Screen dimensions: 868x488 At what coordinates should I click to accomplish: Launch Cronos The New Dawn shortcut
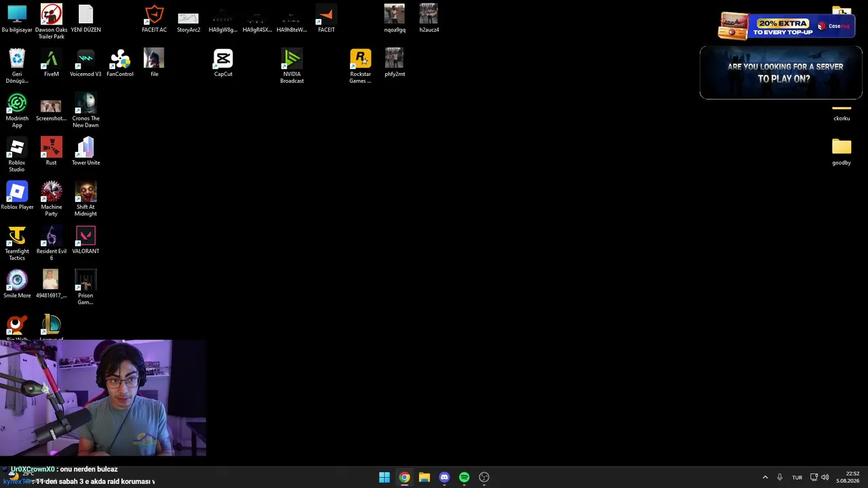coord(85,110)
